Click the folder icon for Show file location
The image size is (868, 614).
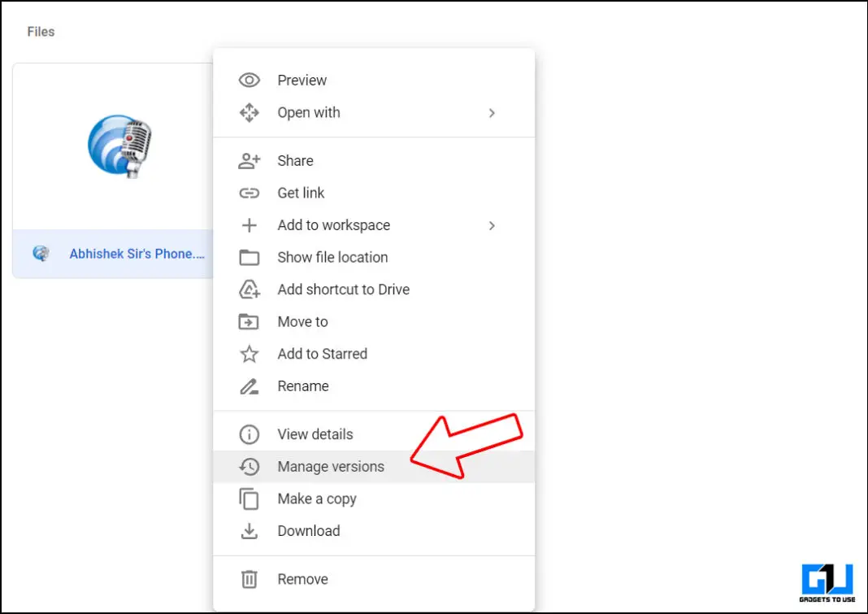[249, 258]
